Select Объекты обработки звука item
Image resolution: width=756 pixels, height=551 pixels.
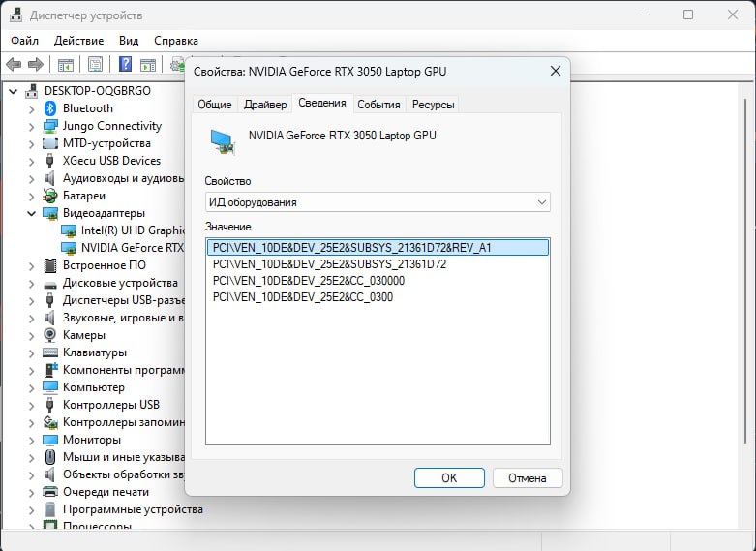(124, 474)
